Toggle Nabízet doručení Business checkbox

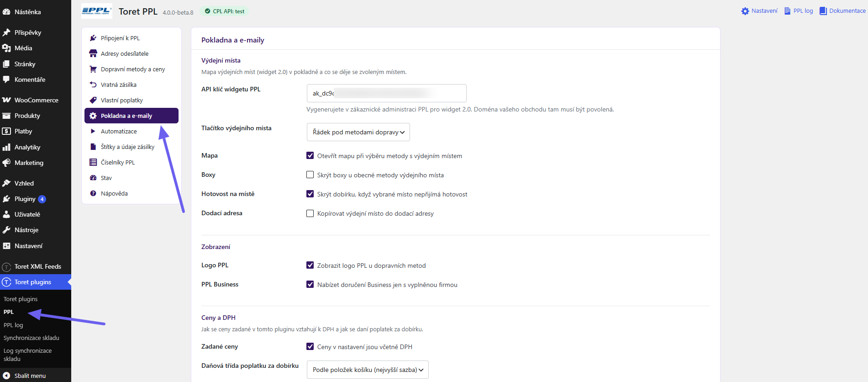click(310, 284)
